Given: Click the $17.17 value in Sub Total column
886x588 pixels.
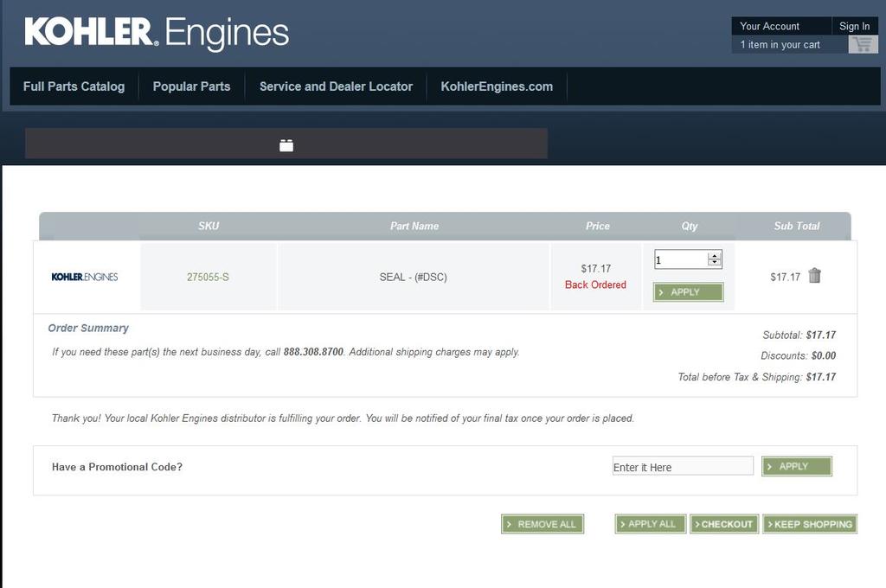Looking at the screenshot, I should coord(786,277).
